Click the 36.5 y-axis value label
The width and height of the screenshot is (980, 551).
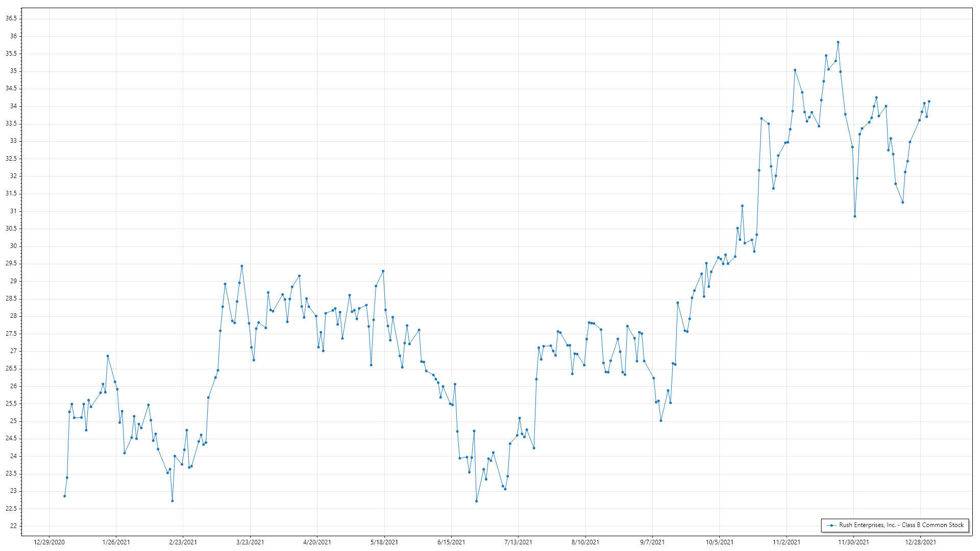point(11,18)
